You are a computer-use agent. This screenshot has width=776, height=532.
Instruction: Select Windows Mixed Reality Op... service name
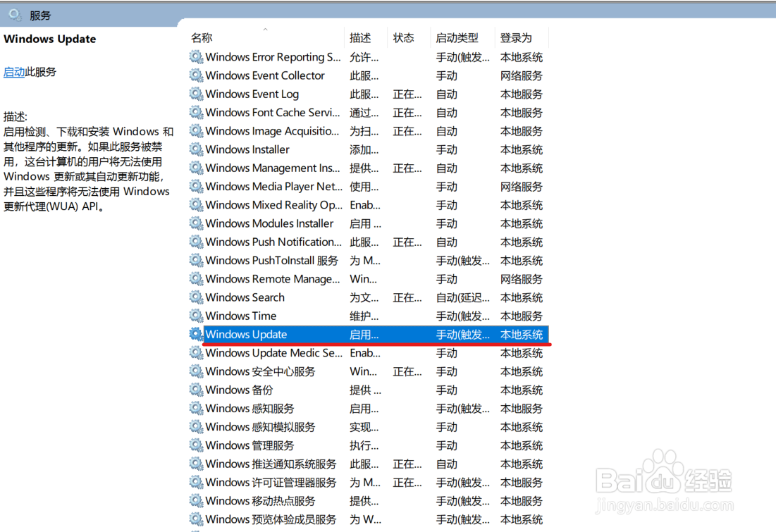point(273,204)
